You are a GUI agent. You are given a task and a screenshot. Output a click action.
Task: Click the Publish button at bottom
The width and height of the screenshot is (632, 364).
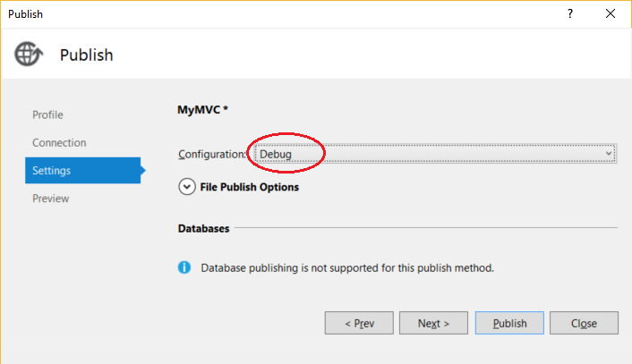(x=509, y=323)
